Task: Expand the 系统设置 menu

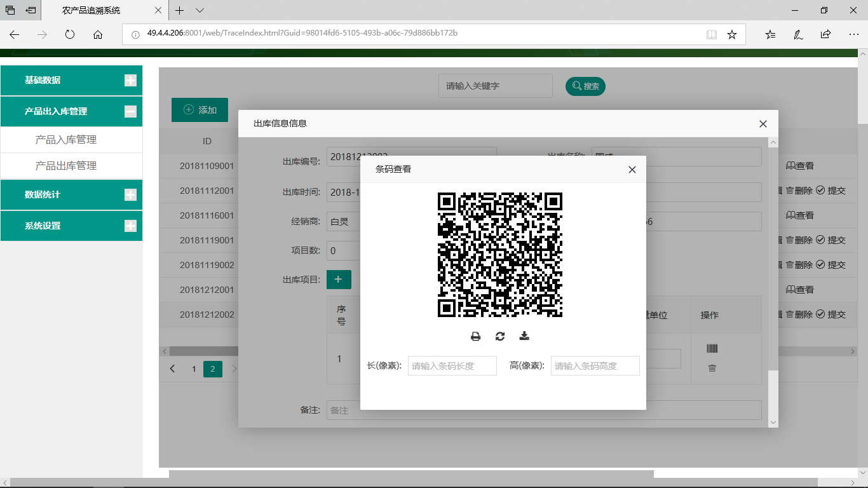Action: coord(71,226)
